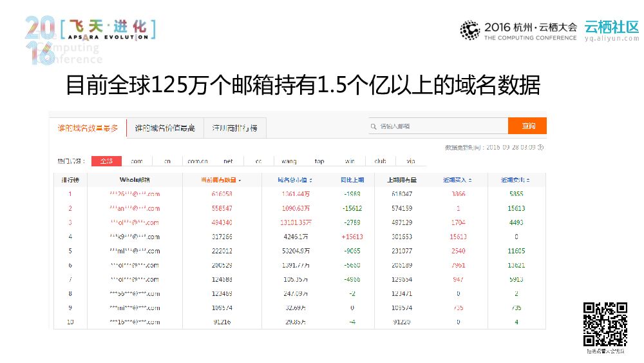The image size is (644, 363).
Task: Click the total value 53204.9万
Action: [296, 251]
